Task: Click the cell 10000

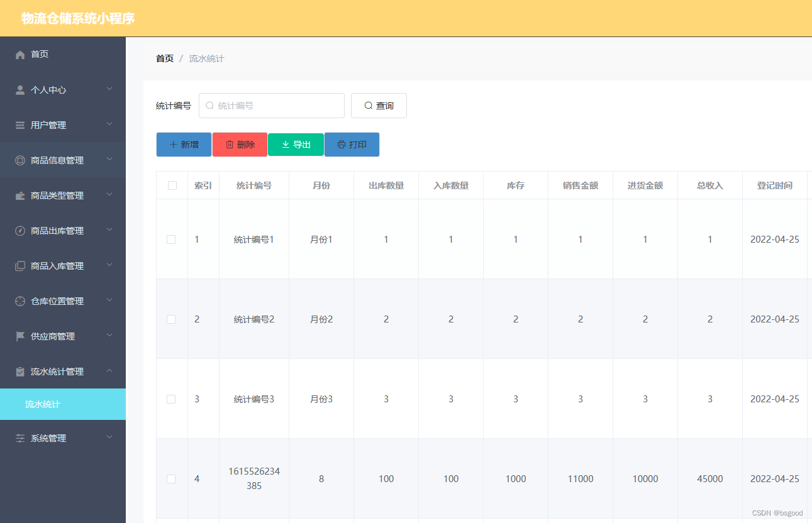Action: click(645, 479)
